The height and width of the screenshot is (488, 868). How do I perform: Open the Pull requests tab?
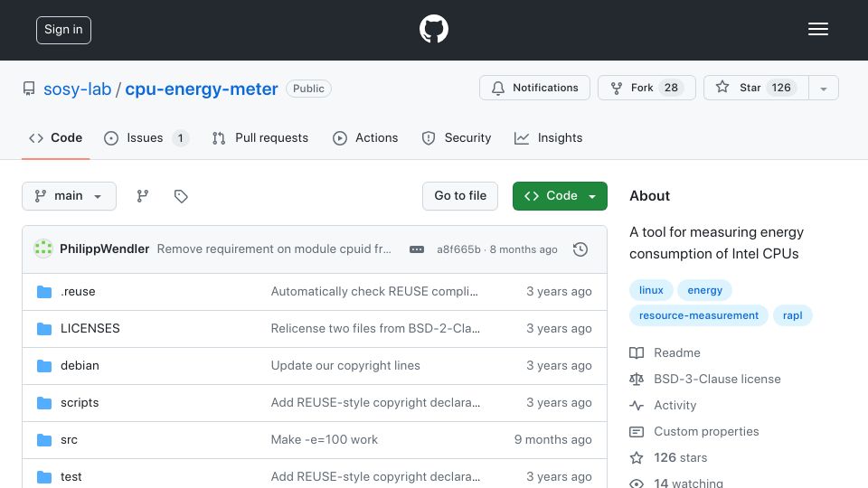pyautogui.click(x=260, y=137)
